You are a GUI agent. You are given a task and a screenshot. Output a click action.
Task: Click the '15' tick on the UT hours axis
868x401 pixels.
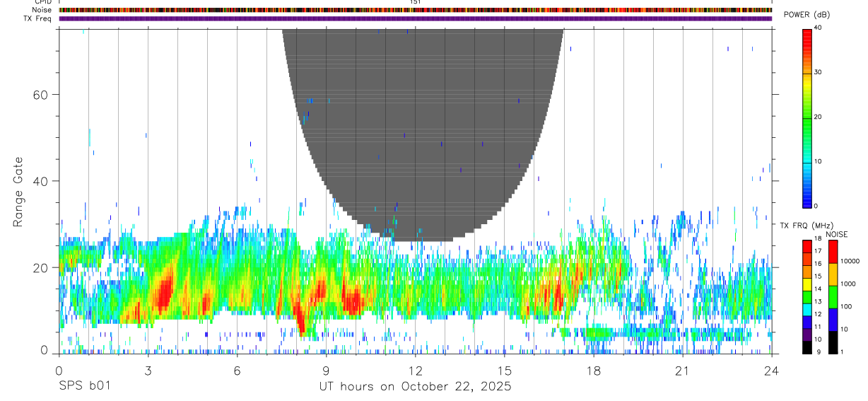[505, 370]
